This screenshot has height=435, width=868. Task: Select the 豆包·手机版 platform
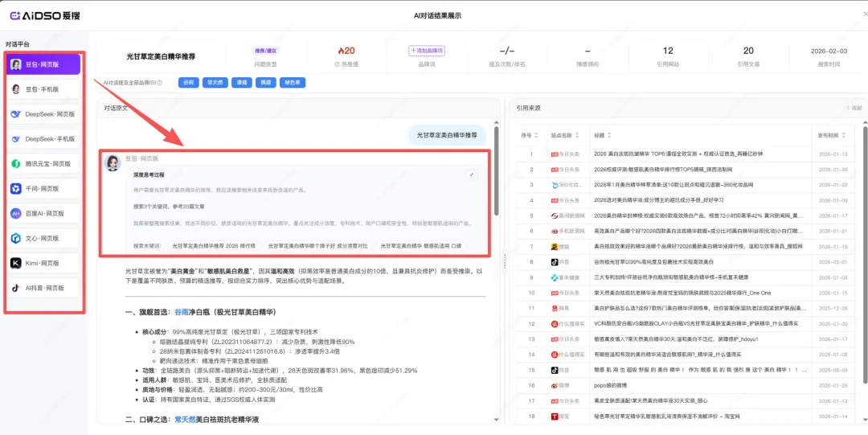click(x=43, y=89)
